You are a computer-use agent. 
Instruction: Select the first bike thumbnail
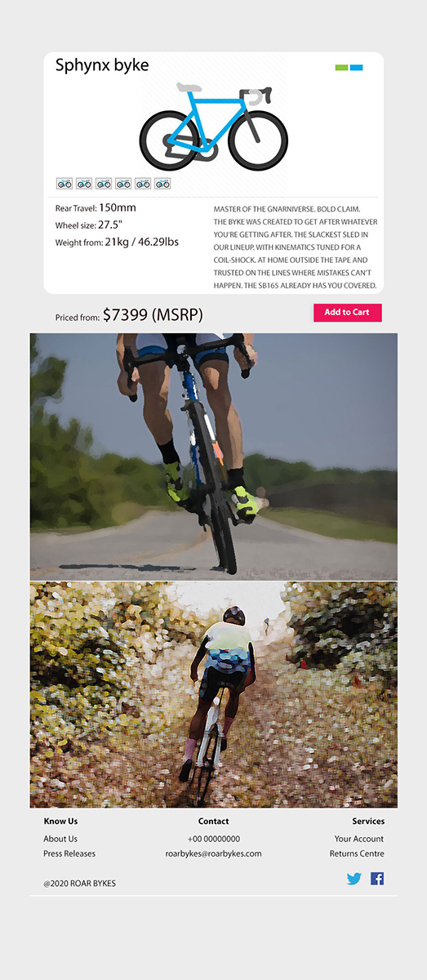pyautogui.click(x=64, y=184)
